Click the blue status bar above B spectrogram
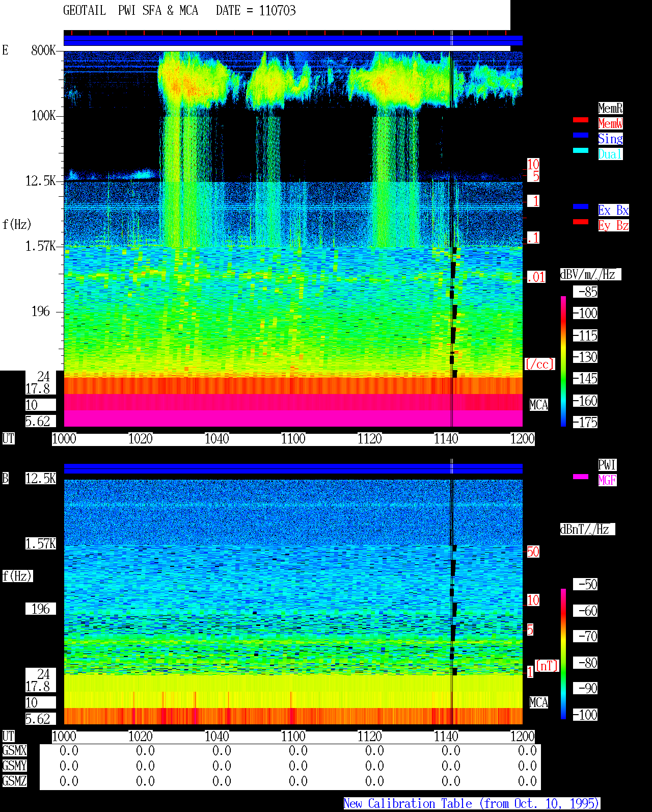This screenshot has height=812, width=652. coord(293,468)
